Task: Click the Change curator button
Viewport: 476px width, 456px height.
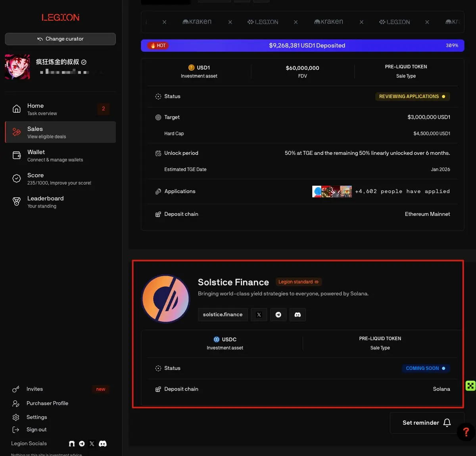Action: pos(60,39)
